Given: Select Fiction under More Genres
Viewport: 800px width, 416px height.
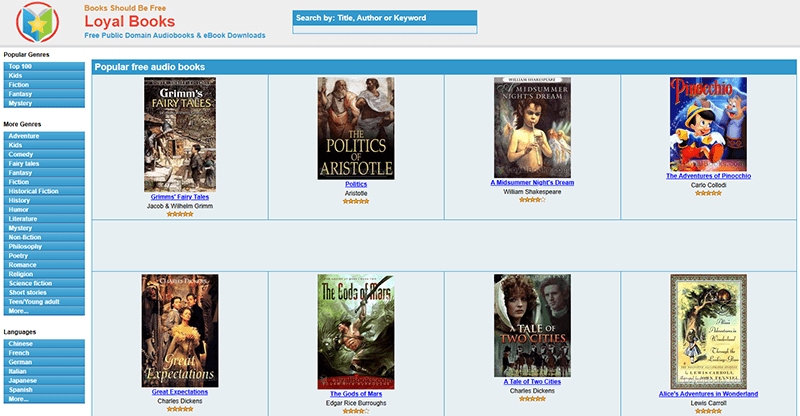Looking at the screenshot, I should pyautogui.click(x=44, y=182).
